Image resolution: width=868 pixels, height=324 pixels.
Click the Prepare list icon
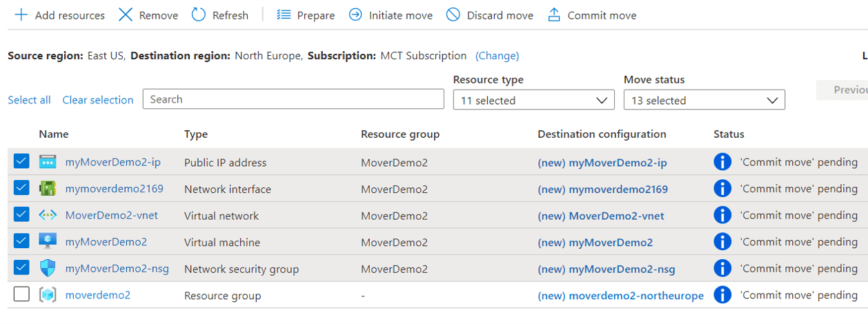pos(284,15)
